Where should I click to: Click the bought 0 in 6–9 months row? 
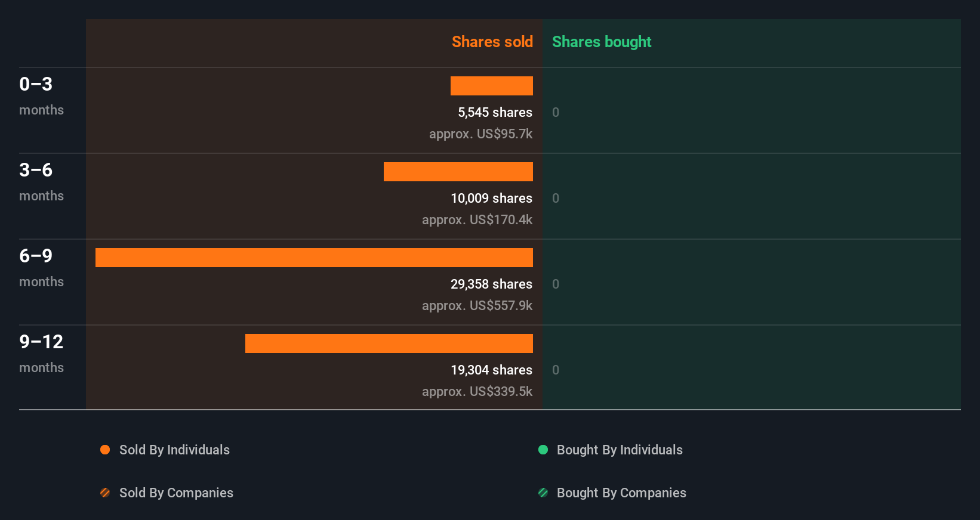pos(556,284)
